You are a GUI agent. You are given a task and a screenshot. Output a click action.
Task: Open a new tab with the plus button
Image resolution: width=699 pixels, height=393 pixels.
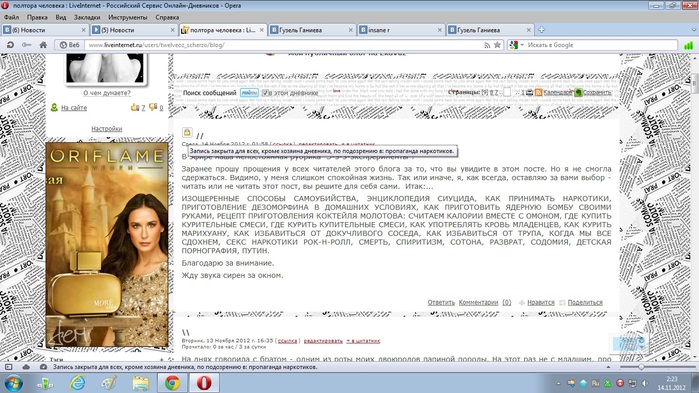tap(541, 30)
